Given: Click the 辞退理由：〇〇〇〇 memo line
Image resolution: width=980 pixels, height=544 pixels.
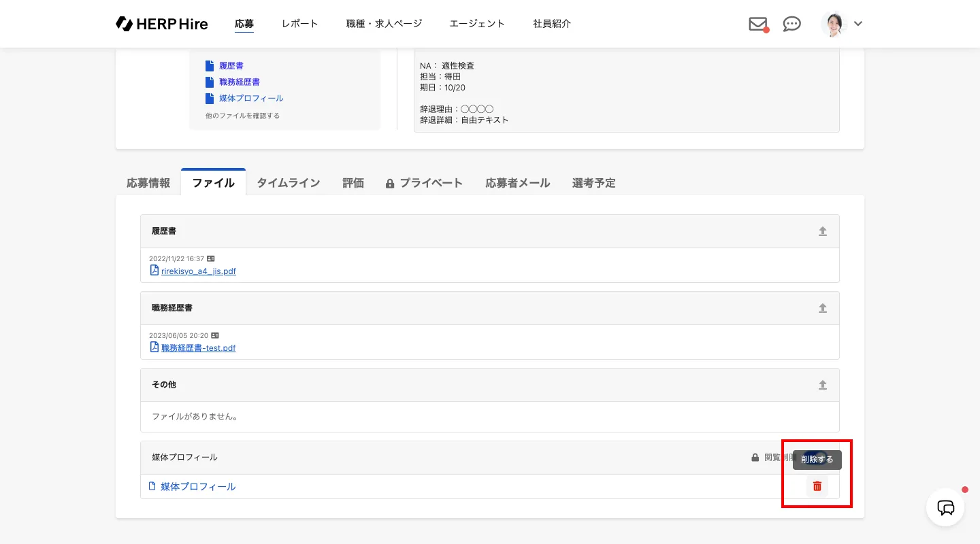Looking at the screenshot, I should (457, 109).
